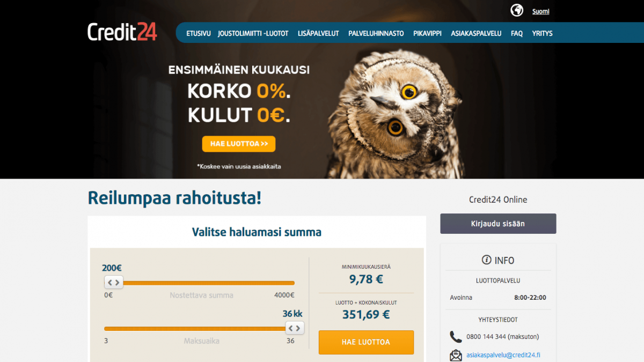Click the asiakaspalvelu@credit24.fi email link
This screenshot has height=362, width=644.
point(503,355)
